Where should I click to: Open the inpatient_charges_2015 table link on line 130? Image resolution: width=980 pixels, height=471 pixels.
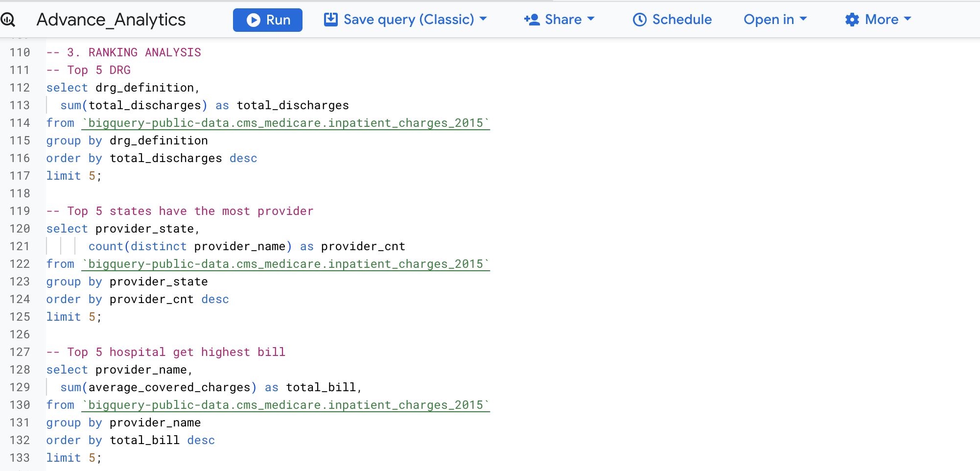pos(286,405)
